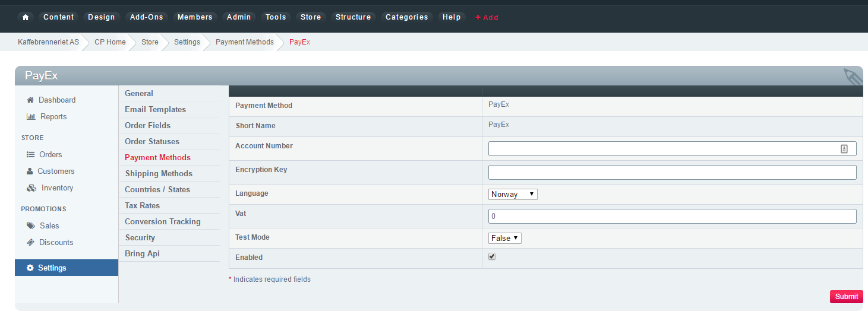Open the Design menu
Screen dimensions: 868x321
[x=102, y=17]
